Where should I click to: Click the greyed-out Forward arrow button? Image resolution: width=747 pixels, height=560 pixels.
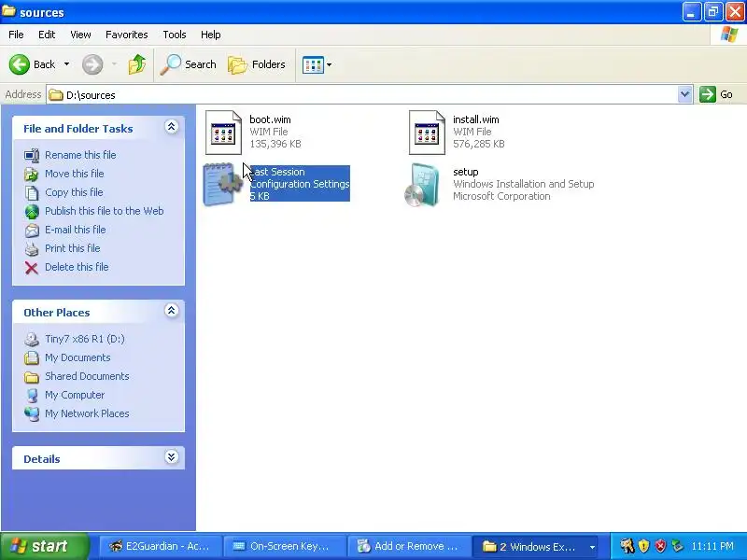tap(92, 64)
